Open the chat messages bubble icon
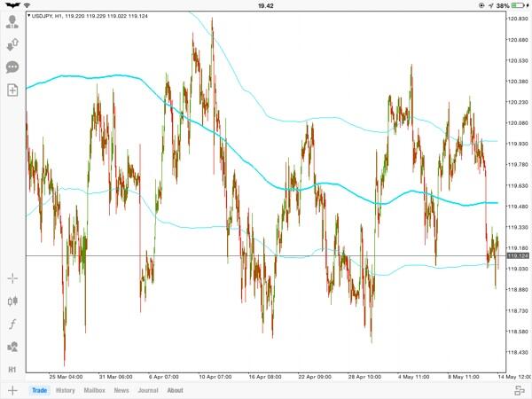 pyautogui.click(x=12, y=67)
